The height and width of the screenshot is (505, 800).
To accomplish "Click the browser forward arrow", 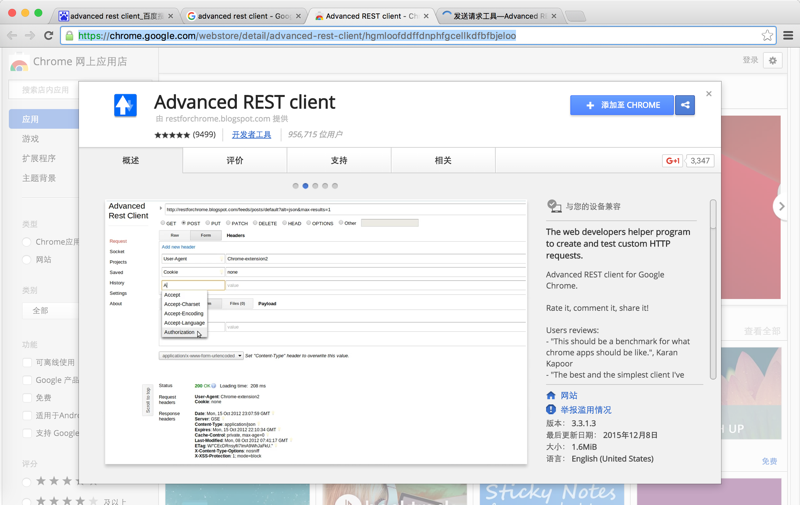I will click(x=30, y=35).
